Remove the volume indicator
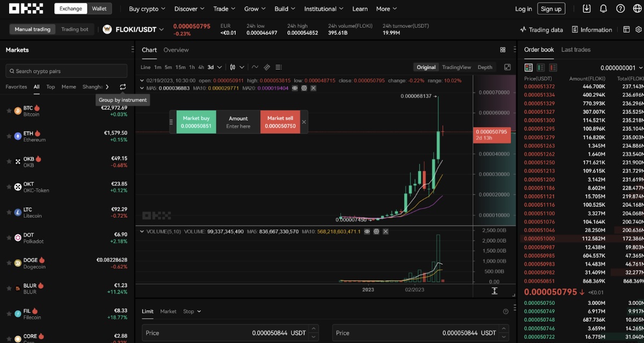The height and width of the screenshot is (343, 644). (x=385, y=232)
